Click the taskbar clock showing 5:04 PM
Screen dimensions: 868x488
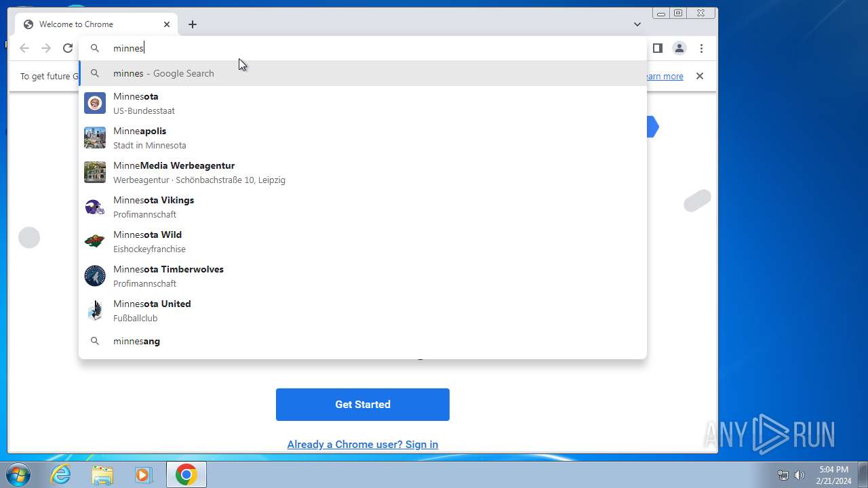pyautogui.click(x=833, y=475)
